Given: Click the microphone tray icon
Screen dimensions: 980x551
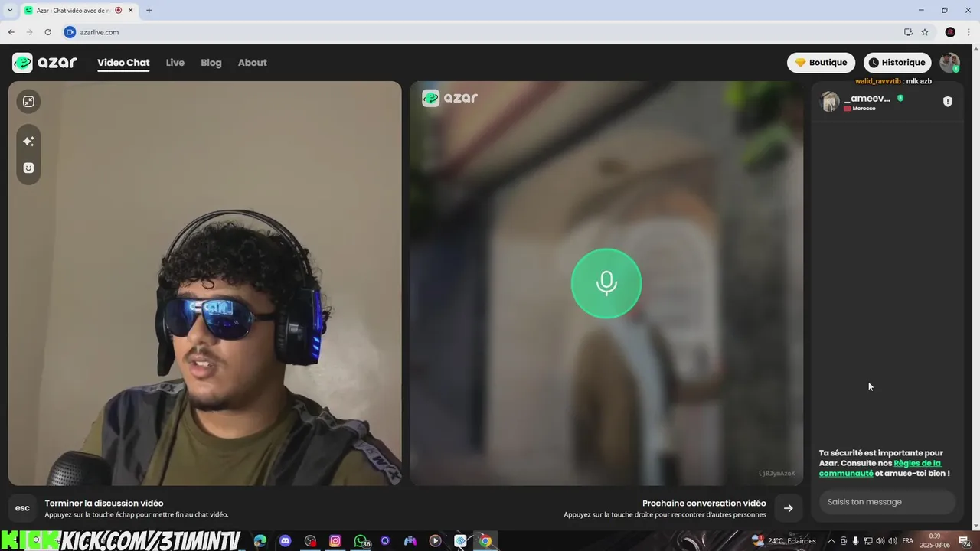Looking at the screenshot, I should 856,541.
